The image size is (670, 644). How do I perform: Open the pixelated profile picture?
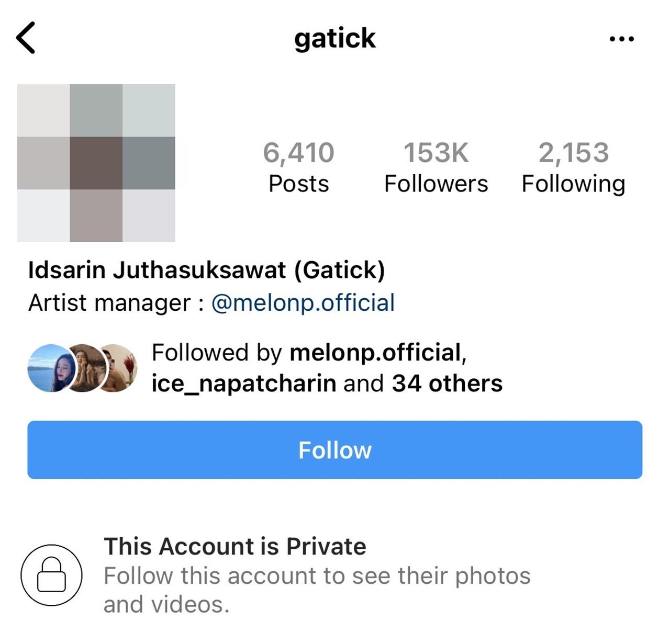[x=96, y=163]
